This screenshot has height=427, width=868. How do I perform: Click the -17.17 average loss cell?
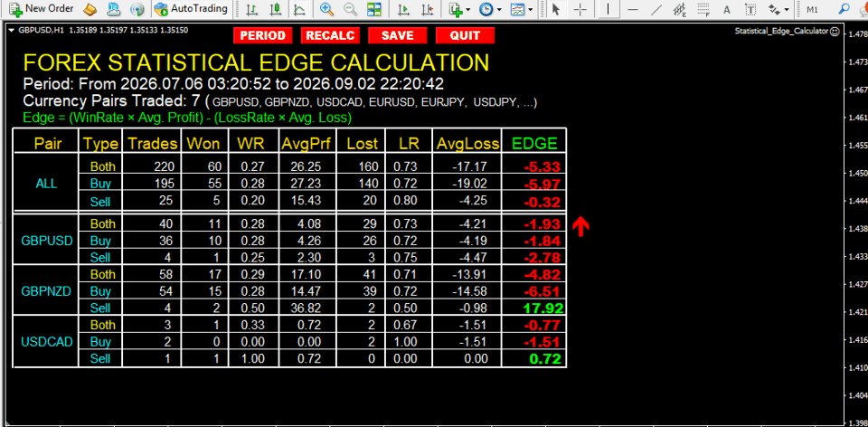469,166
